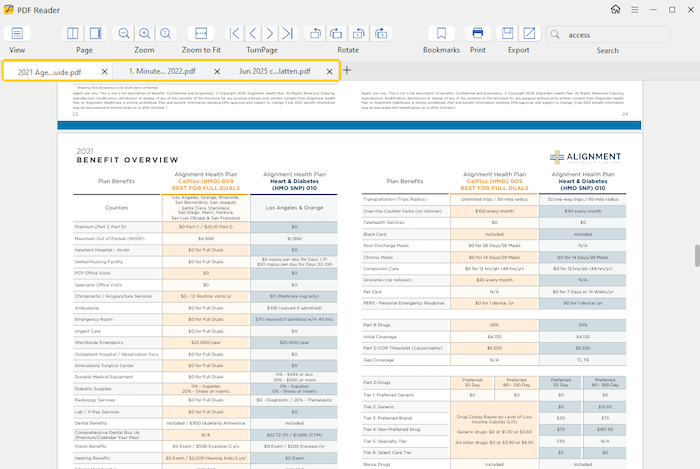Click the 'Chronic Meals' row label
700x469 pixels.
click(378, 257)
